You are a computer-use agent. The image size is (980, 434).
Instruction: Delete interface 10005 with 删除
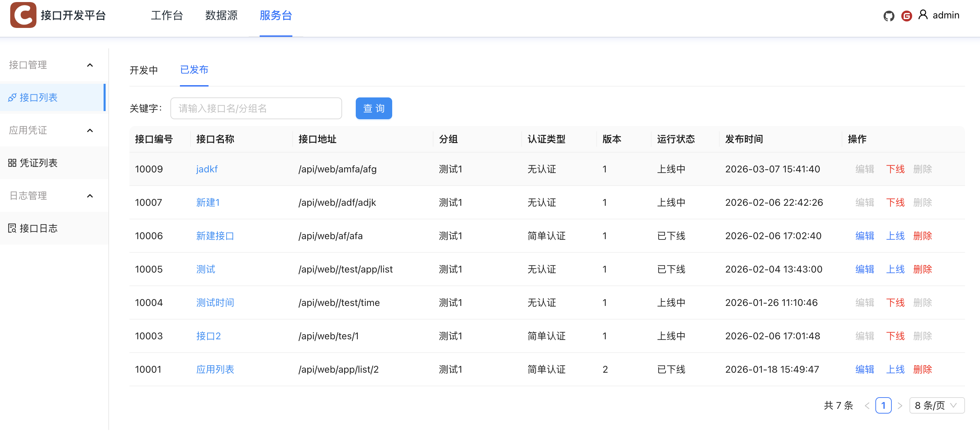pyautogui.click(x=922, y=269)
